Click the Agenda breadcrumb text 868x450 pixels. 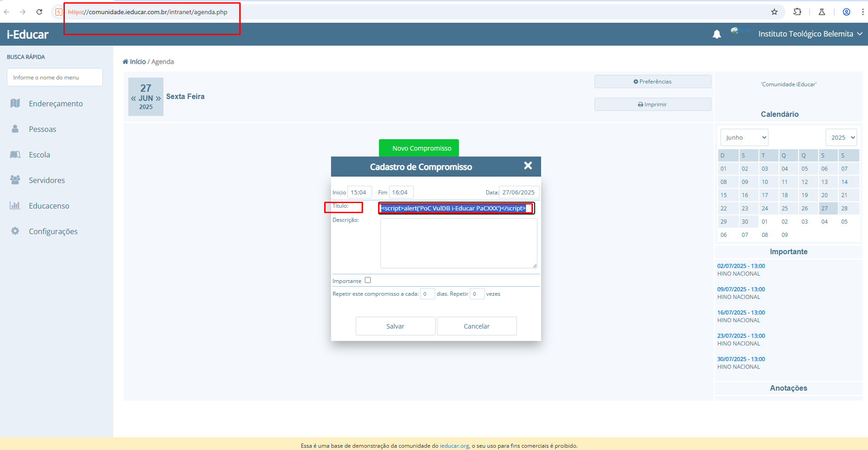pyautogui.click(x=163, y=62)
